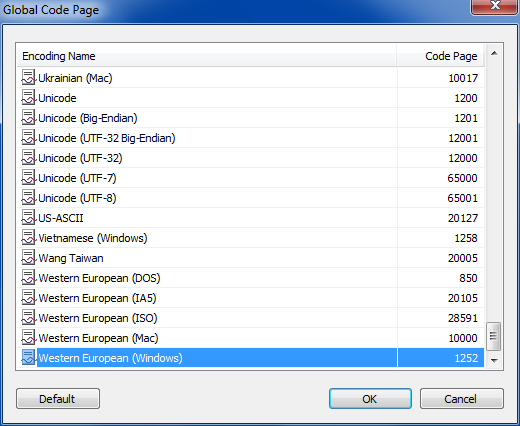Click the Western European (ISO) icon
Screen dimensions: 520x426
29,318
